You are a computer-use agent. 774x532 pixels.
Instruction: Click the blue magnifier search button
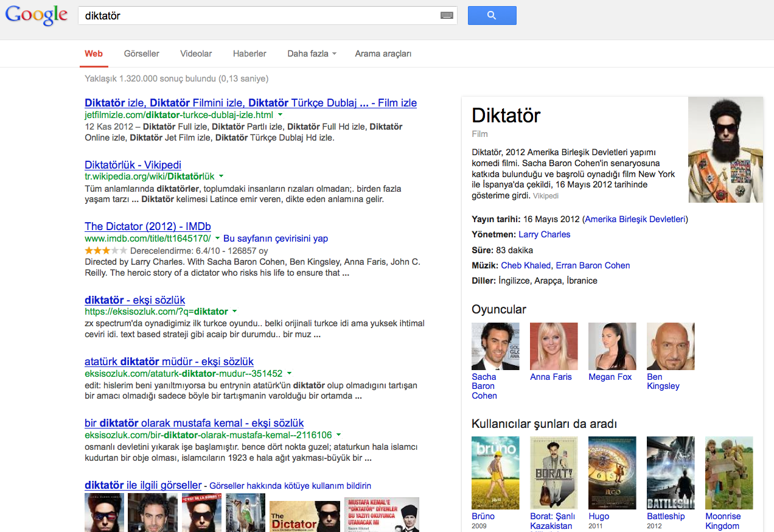click(492, 16)
